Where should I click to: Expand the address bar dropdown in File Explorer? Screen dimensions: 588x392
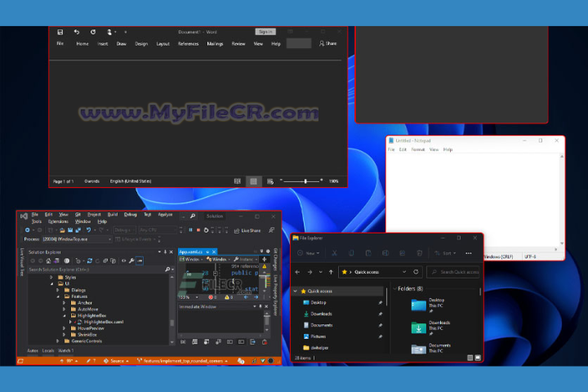tap(404, 272)
